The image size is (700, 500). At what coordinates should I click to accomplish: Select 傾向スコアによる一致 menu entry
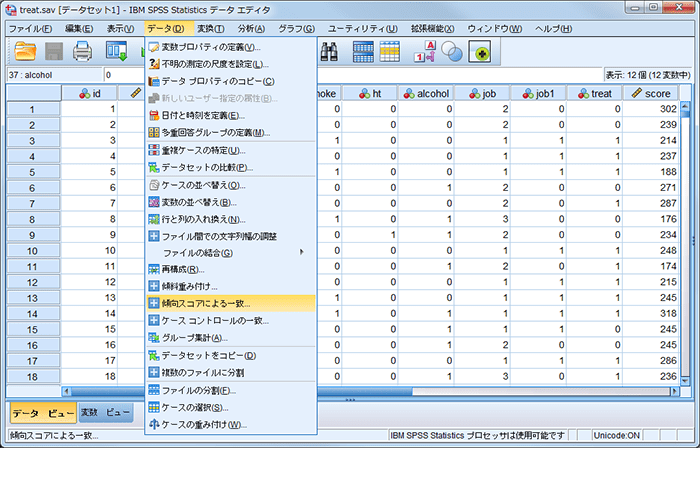click(x=231, y=304)
